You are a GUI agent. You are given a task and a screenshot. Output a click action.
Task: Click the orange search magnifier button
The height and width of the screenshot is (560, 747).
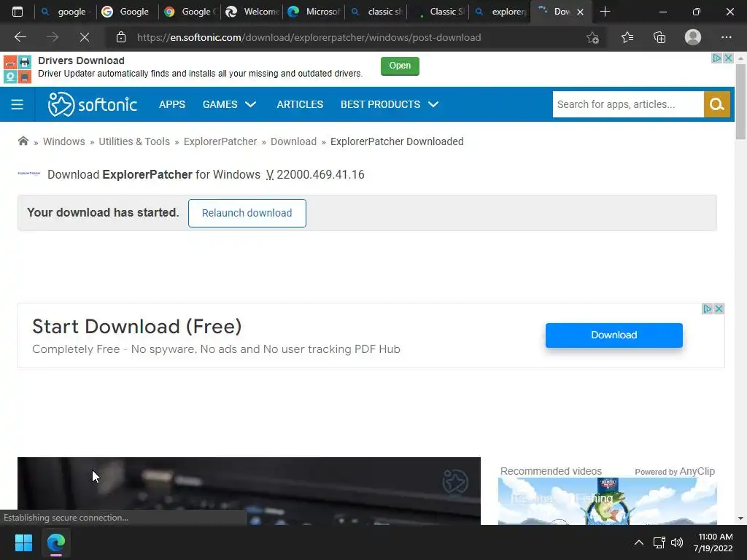click(x=717, y=104)
